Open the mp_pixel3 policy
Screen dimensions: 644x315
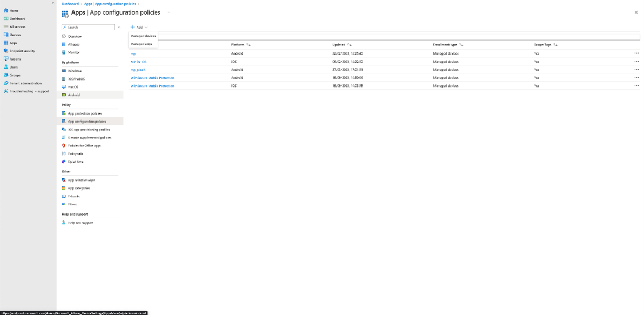[x=137, y=69]
